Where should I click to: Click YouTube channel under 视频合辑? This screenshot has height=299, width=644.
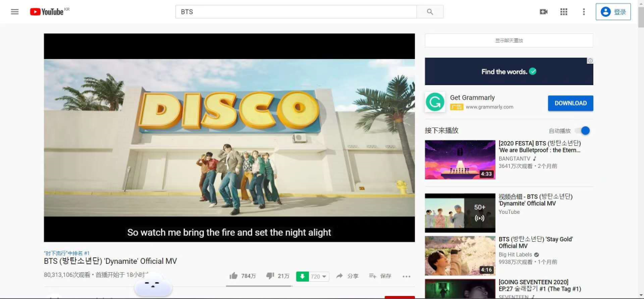[509, 212]
